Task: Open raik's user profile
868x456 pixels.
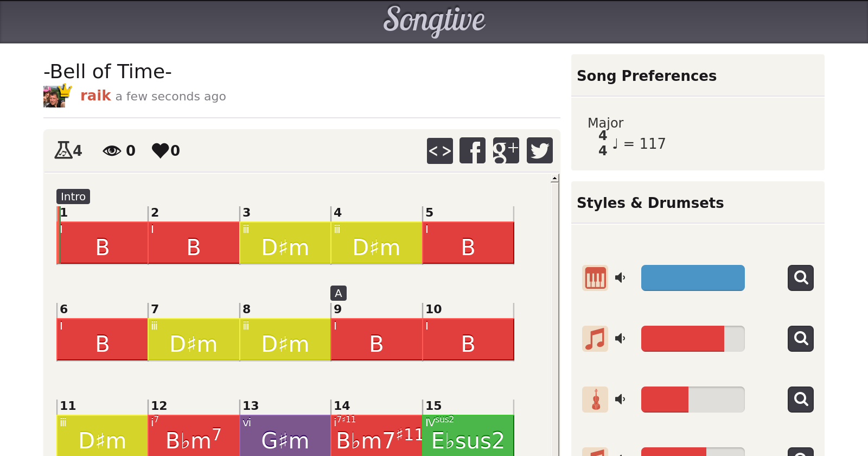Action: pos(95,96)
